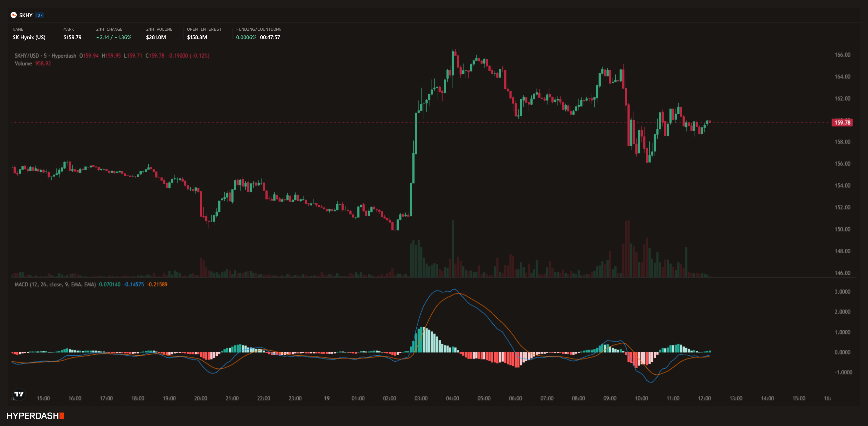
Task: Click the low value L159.71 in legend
Action: click(x=133, y=56)
